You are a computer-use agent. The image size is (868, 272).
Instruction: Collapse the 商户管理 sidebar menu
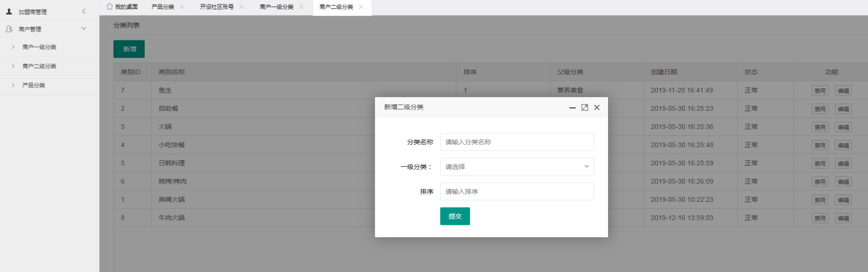coord(84,29)
